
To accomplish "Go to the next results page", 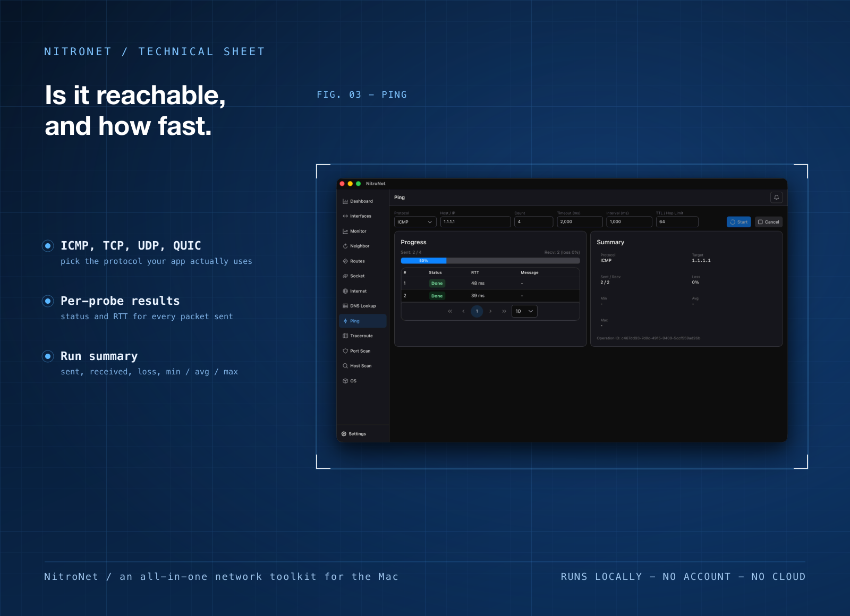I will tap(490, 311).
